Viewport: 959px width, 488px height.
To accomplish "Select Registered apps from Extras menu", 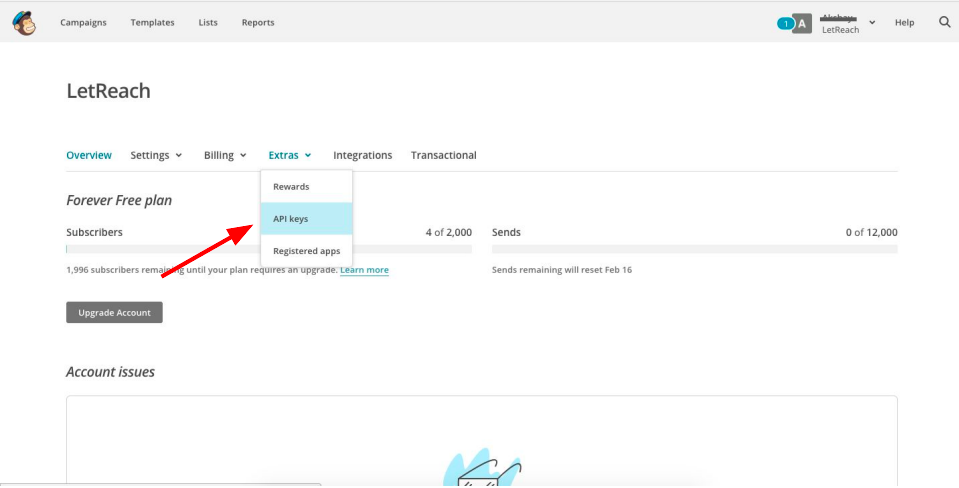I will (306, 251).
